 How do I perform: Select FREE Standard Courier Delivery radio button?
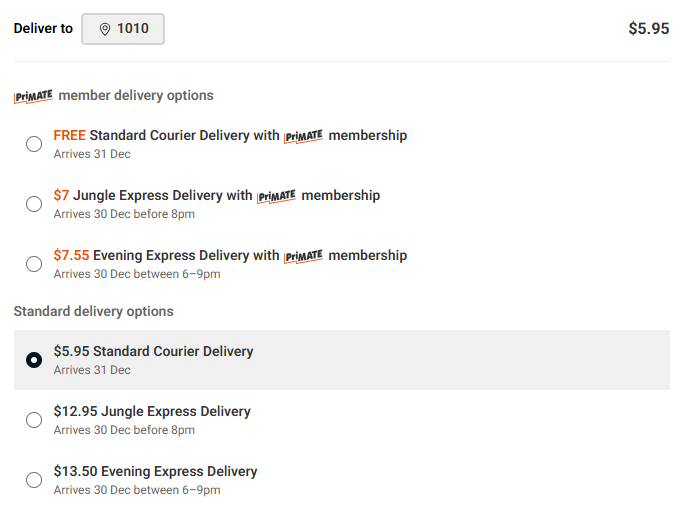click(x=34, y=144)
